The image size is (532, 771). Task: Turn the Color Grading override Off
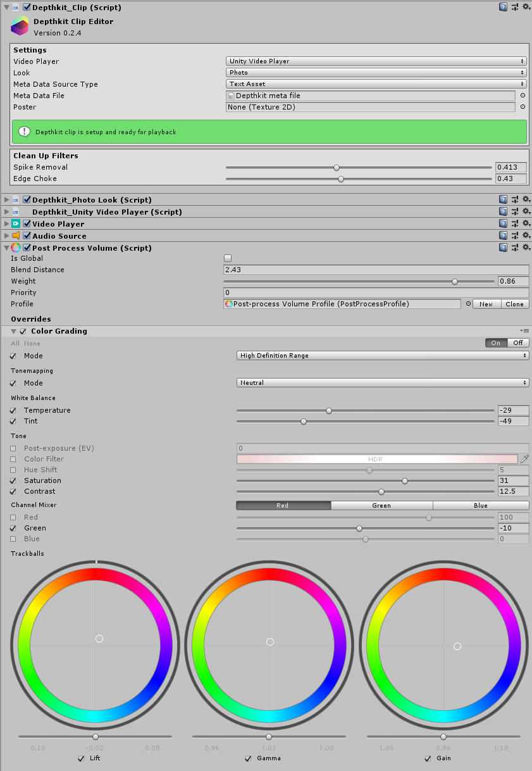(517, 342)
